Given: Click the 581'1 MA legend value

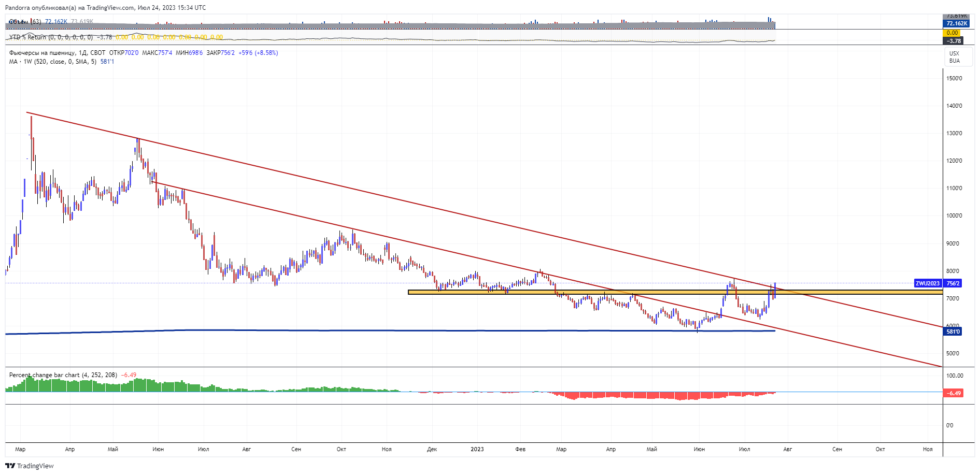Looking at the screenshot, I should pos(107,62).
